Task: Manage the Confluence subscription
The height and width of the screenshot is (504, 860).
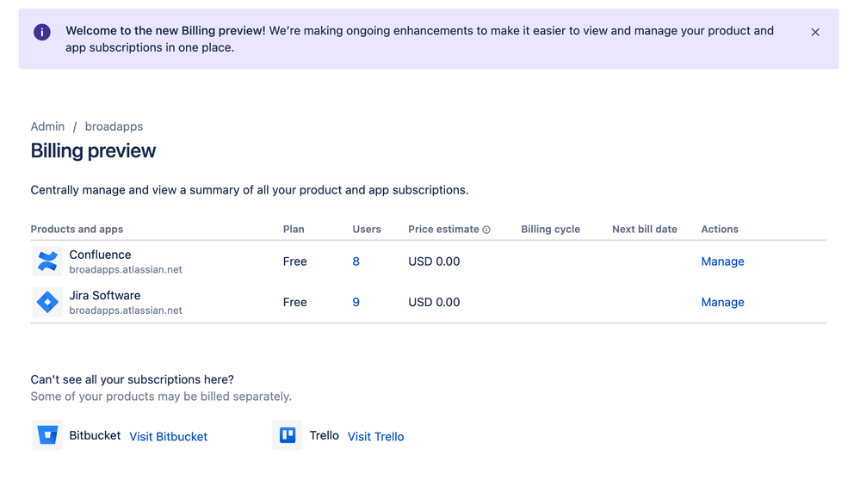Action: [722, 261]
